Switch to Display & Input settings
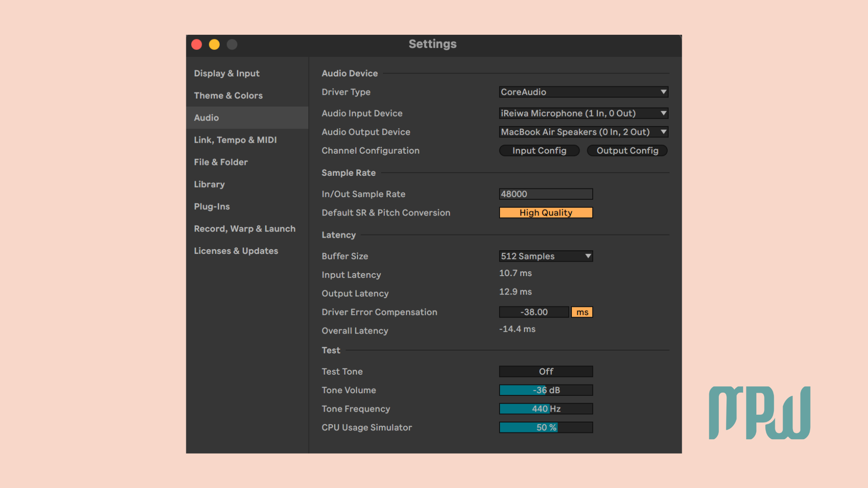The image size is (868, 488). click(226, 73)
